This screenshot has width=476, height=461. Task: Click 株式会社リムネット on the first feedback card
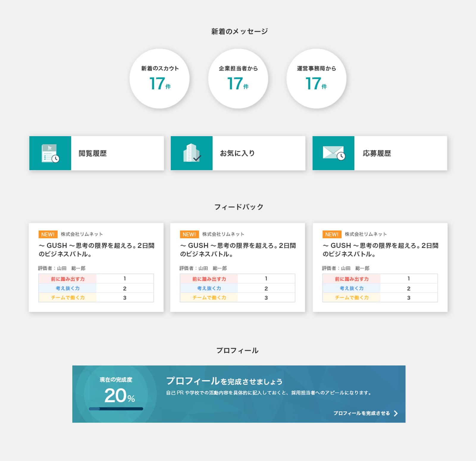82,234
